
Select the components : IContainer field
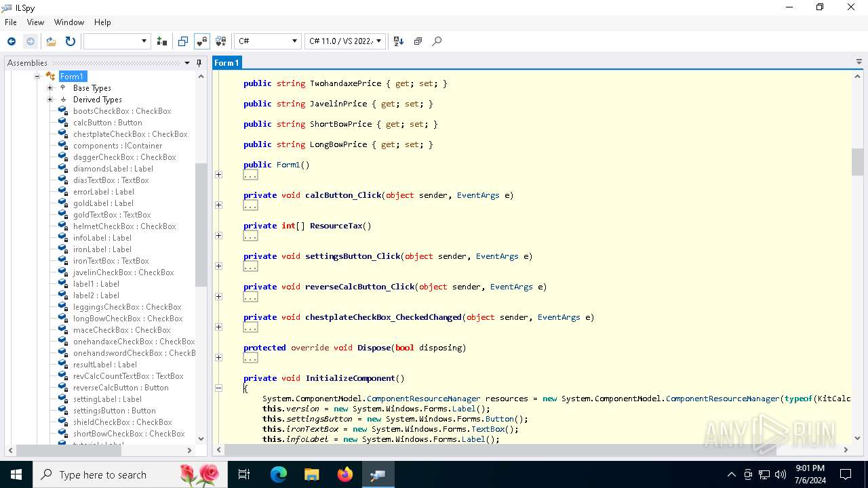(118, 146)
